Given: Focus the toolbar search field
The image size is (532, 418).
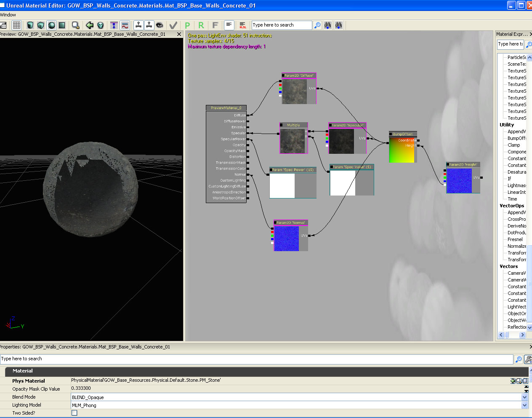Looking at the screenshot, I should click(x=282, y=25).
